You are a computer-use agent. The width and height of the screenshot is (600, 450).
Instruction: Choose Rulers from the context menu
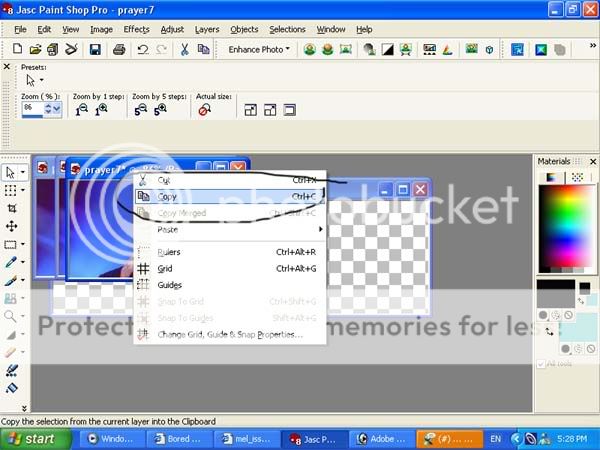[230, 252]
